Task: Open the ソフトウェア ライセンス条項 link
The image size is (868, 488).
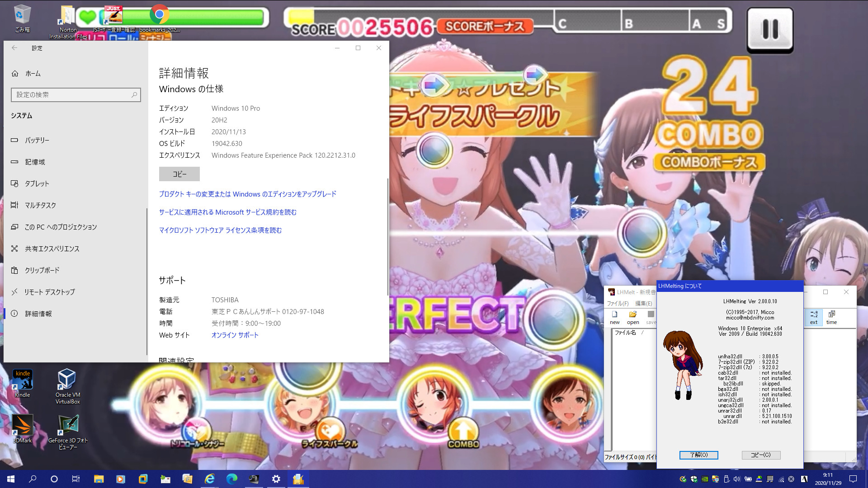Action: click(220, 230)
